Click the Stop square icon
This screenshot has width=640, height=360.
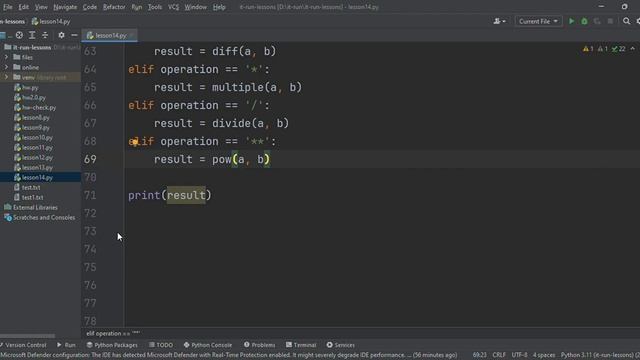click(610, 21)
